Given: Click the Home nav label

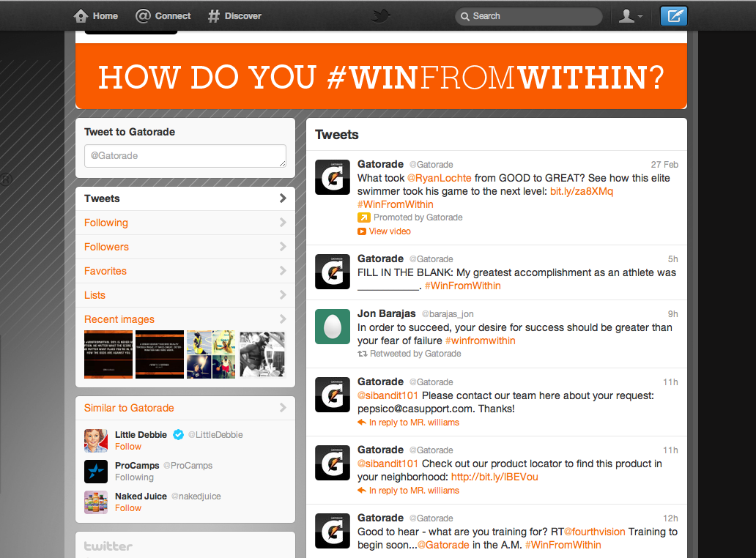Looking at the screenshot, I should [105, 16].
